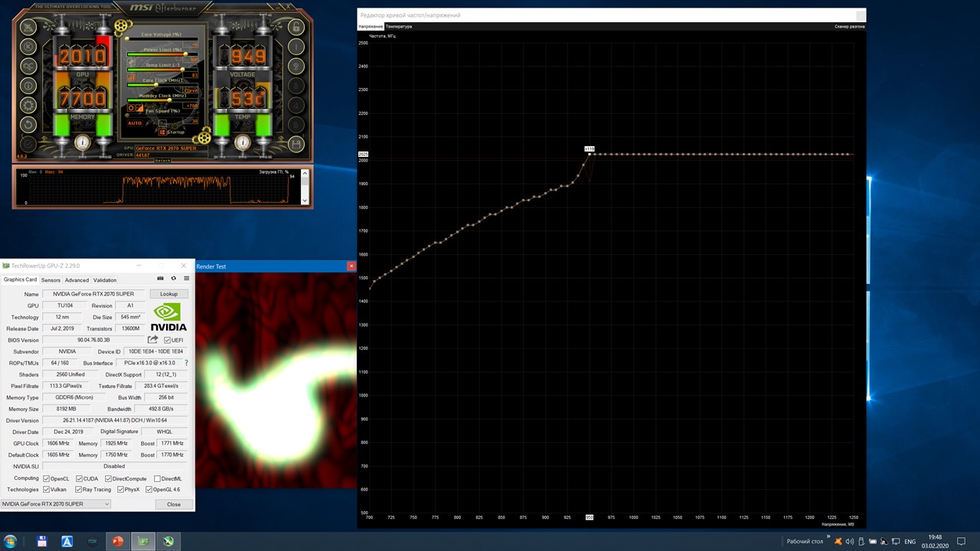The height and width of the screenshot is (551, 980).
Task: Toggle the OpenGL 4.6 checkbox
Action: click(x=149, y=490)
